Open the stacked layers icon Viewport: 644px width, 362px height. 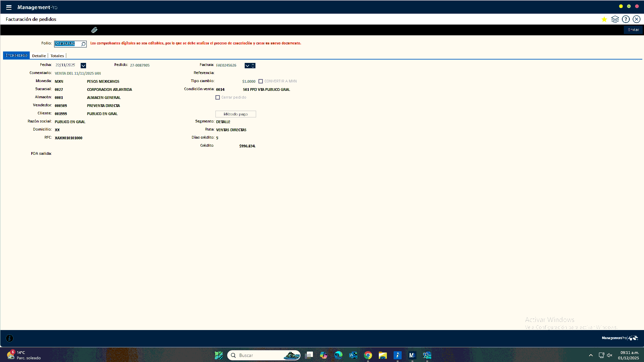coord(615,20)
